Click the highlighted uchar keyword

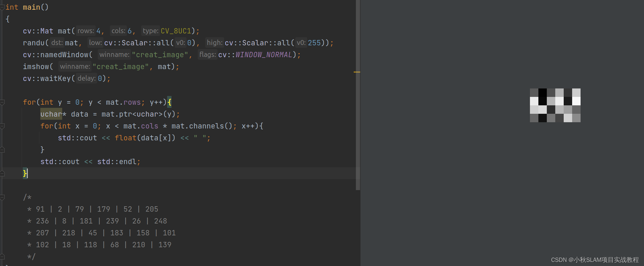[x=51, y=114]
